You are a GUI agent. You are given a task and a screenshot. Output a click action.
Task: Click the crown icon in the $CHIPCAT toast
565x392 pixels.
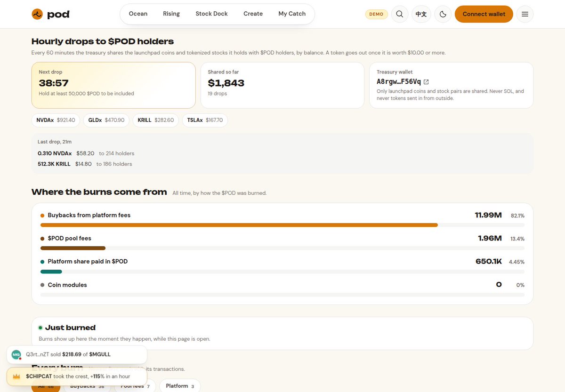click(x=16, y=376)
